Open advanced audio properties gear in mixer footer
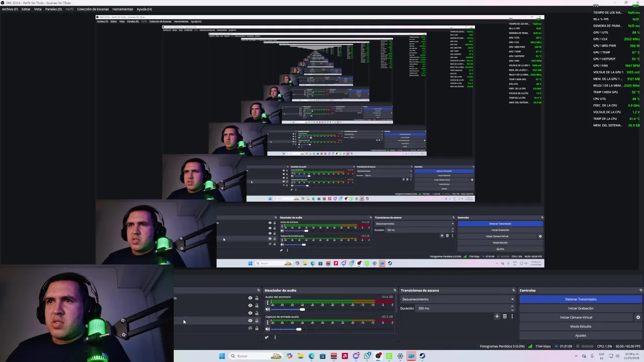 pyautogui.click(x=267, y=337)
